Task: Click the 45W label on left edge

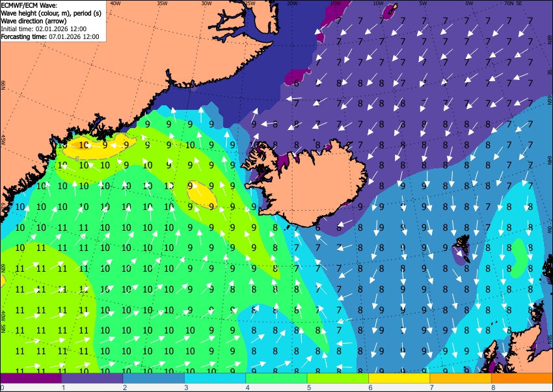Action: [x=3, y=140]
